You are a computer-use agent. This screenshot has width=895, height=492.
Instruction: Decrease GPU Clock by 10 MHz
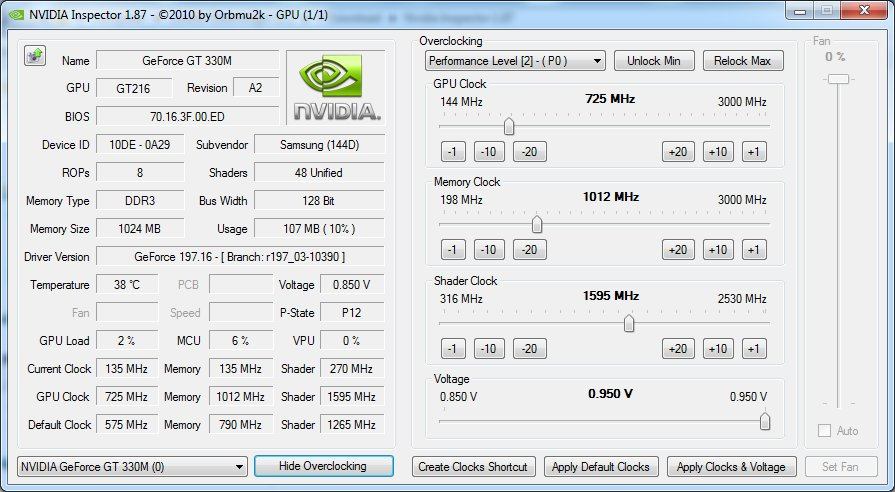(489, 152)
